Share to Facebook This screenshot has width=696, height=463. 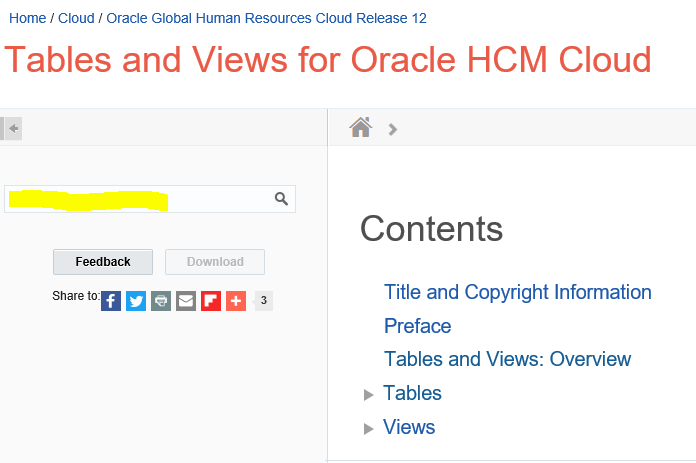[x=111, y=301]
